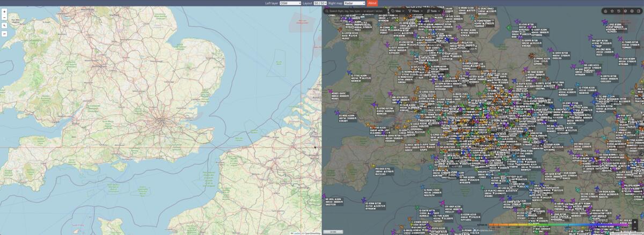Select aircraft label PH-EXX E75L
Image resolution: width=644 pixels, height=235 pixels.
click(x=384, y=172)
